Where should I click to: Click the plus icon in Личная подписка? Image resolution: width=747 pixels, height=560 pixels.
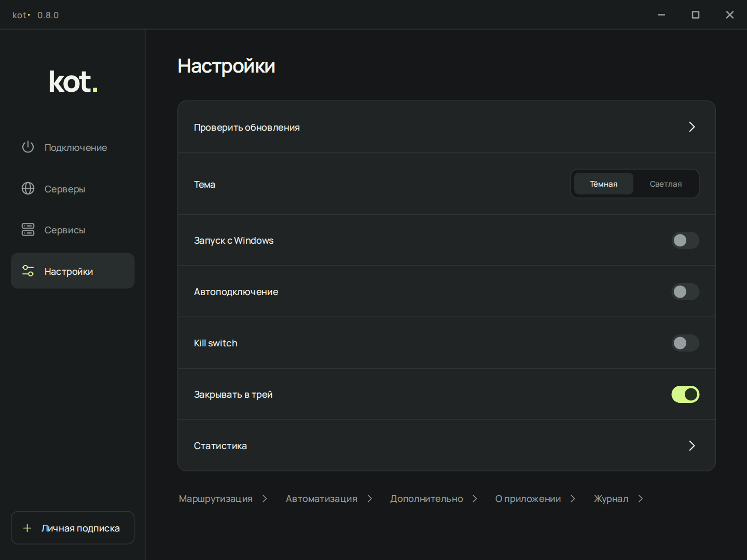27,528
